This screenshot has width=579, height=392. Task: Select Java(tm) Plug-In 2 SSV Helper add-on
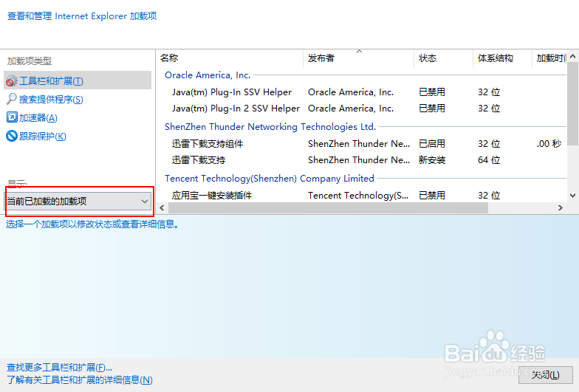click(x=236, y=108)
